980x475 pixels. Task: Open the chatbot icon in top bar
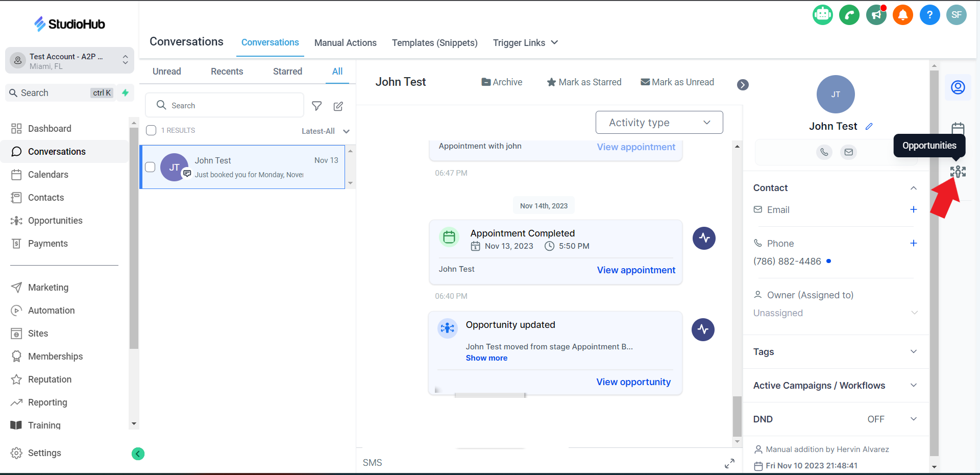click(x=823, y=15)
